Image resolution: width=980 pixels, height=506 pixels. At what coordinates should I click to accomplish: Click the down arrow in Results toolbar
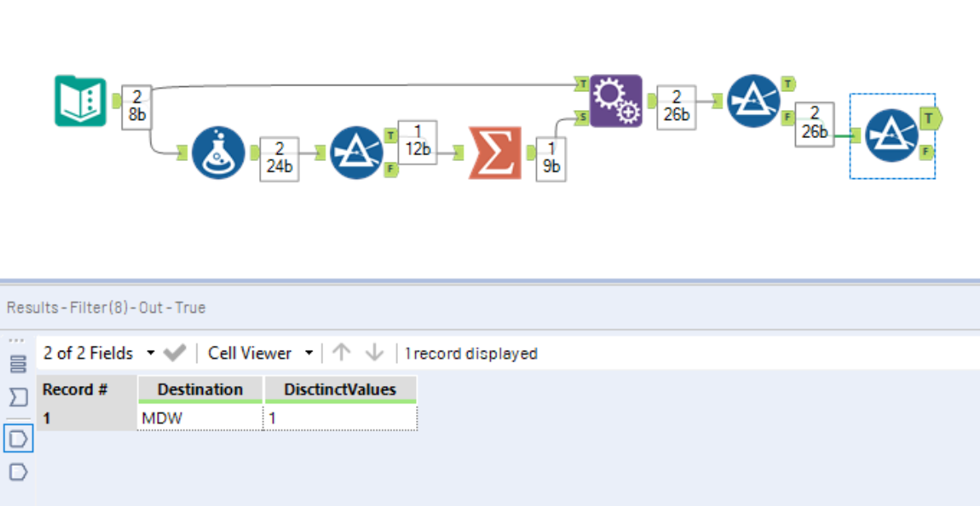374,353
